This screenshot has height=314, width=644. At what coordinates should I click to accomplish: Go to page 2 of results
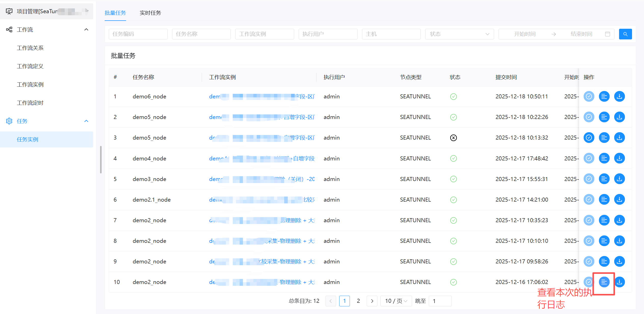[x=358, y=301]
